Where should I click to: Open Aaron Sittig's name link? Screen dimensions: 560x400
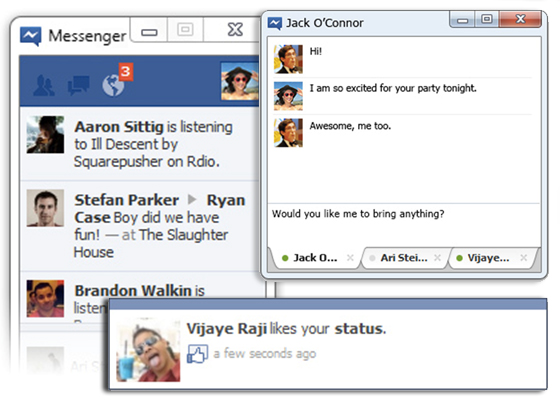119,127
